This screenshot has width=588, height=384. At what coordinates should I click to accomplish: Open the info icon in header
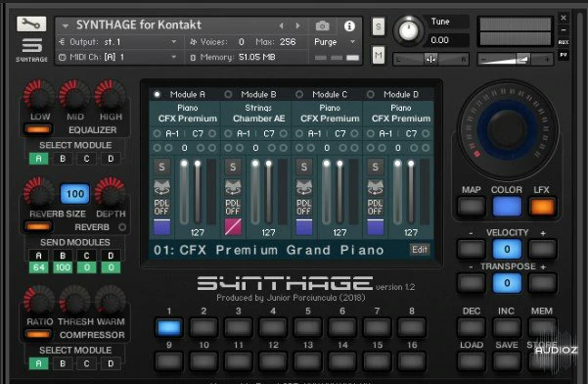[x=349, y=25]
